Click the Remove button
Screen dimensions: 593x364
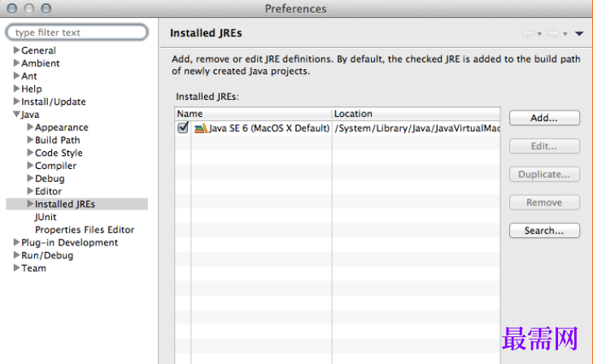click(x=544, y=202)
